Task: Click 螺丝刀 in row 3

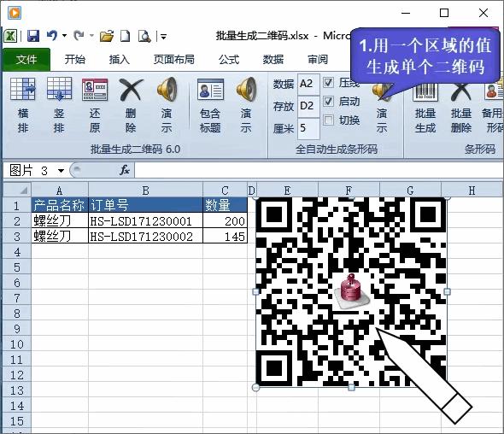Action: coord(60,237)
